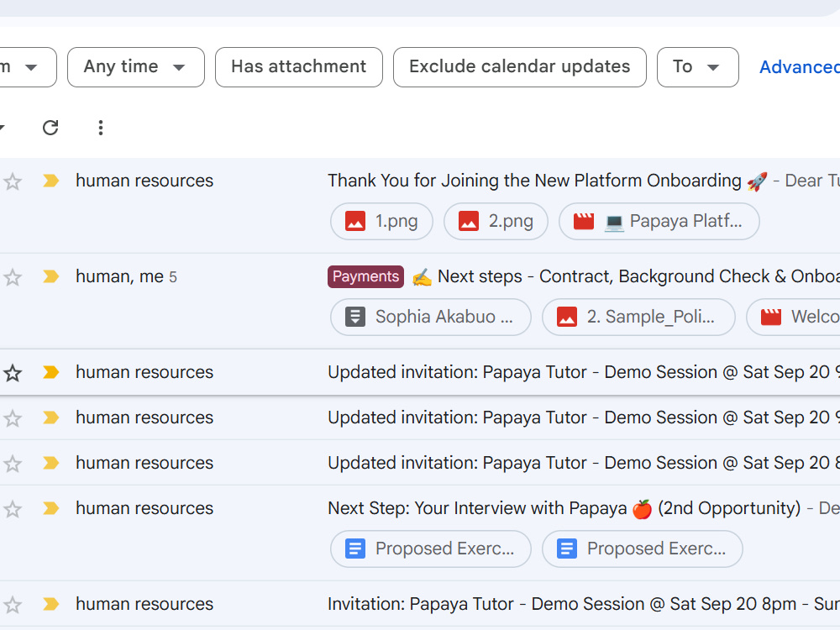Image resolution: width=840 pixels, height=630 pixels.
Task: Star the Invitation Demo Session 8pm email
Action: point(13,605)
